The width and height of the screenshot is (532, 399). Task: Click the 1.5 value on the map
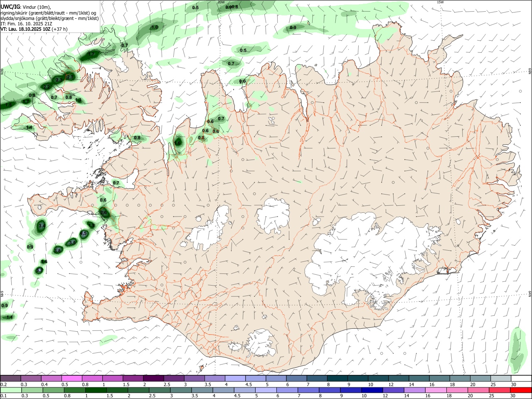click(8, 105)
